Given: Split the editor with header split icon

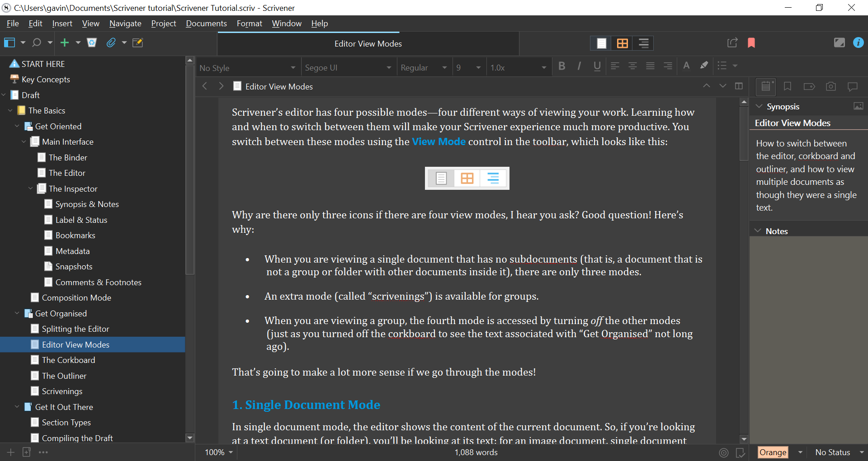Looking at the screenshot, I should coord(739,86).
